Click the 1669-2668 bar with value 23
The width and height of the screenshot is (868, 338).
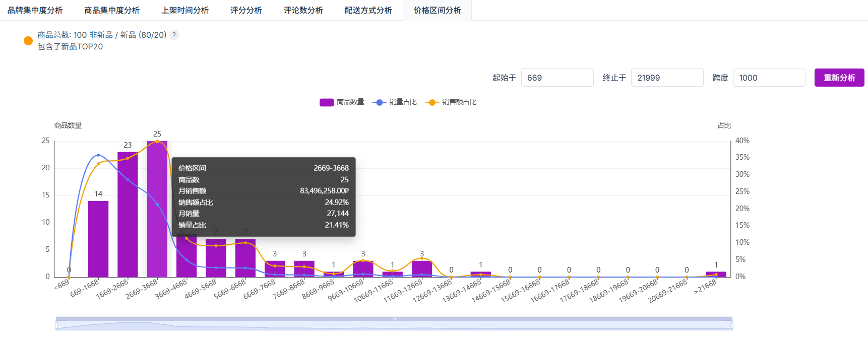(128, 215)
